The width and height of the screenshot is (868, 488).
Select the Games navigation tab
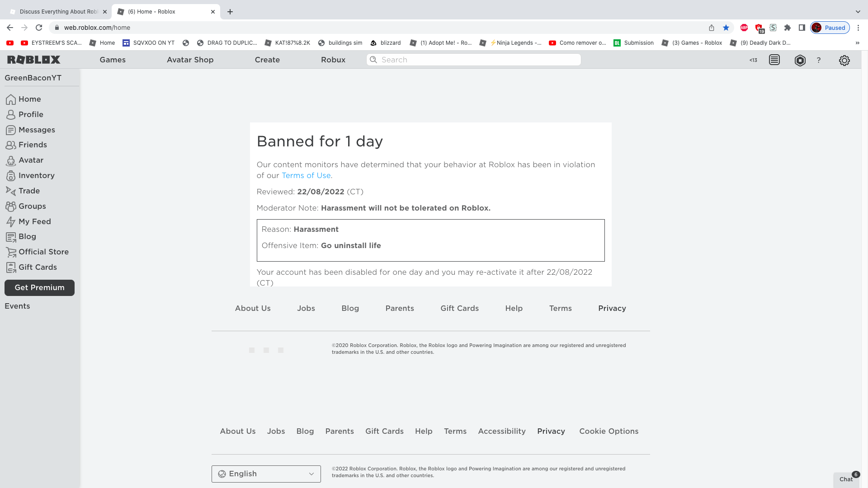tap(112, 60)
